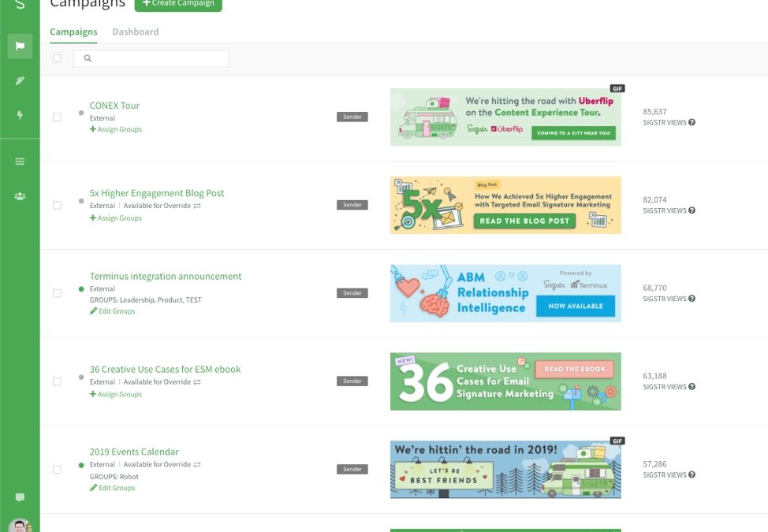This screenshot has height=532, width=768.
Task: Click 'GROUPS: Robot' text
Action: pyautogui.click(x=114, y=477)
